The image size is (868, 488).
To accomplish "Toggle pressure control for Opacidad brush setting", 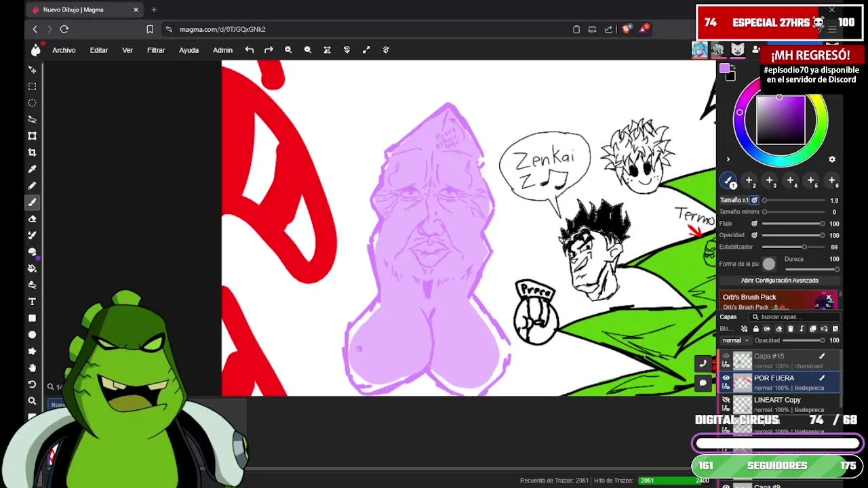I will pyautogui.click(x=754, y=235).
